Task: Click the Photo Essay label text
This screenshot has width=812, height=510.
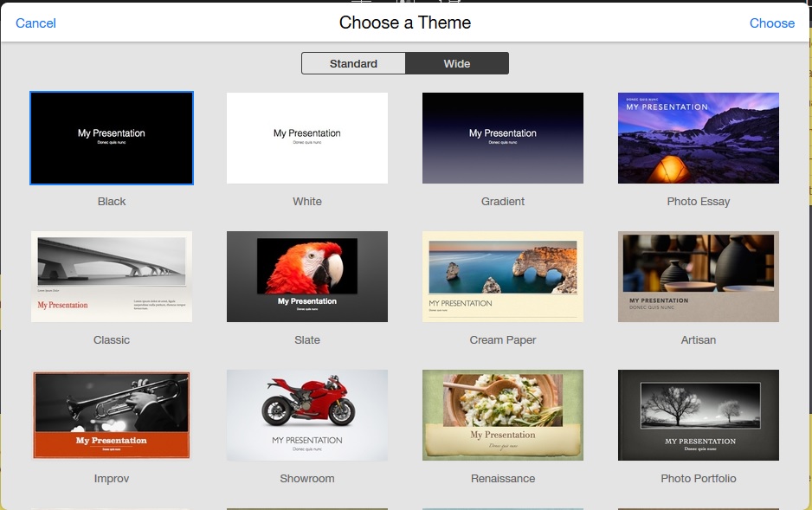Action: [x=699, y=202]
